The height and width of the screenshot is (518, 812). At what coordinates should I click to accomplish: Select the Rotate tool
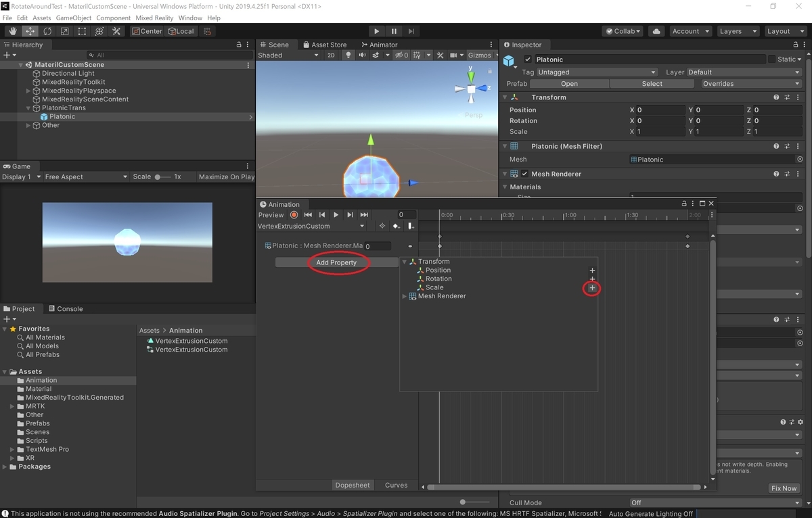pos(47,31)
